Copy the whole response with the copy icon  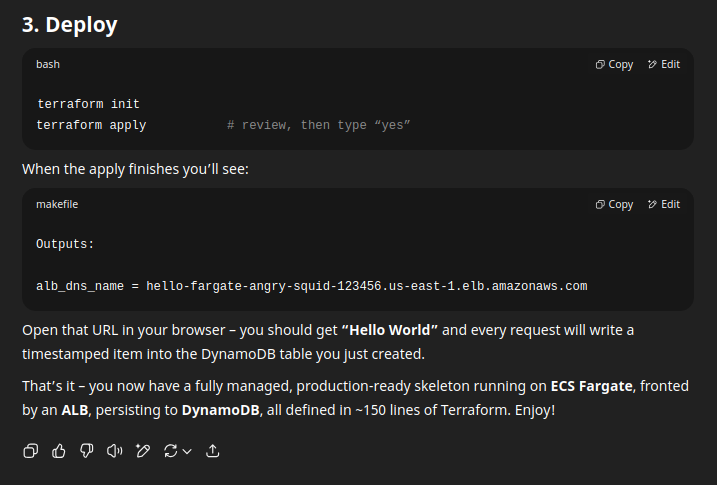coord(31,451)
